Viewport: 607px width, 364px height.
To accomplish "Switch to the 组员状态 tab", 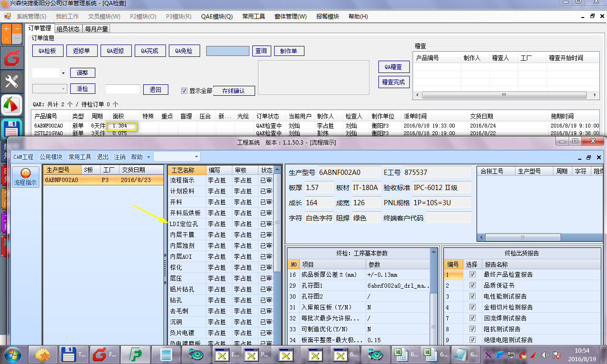I will (x=68, y=29).
